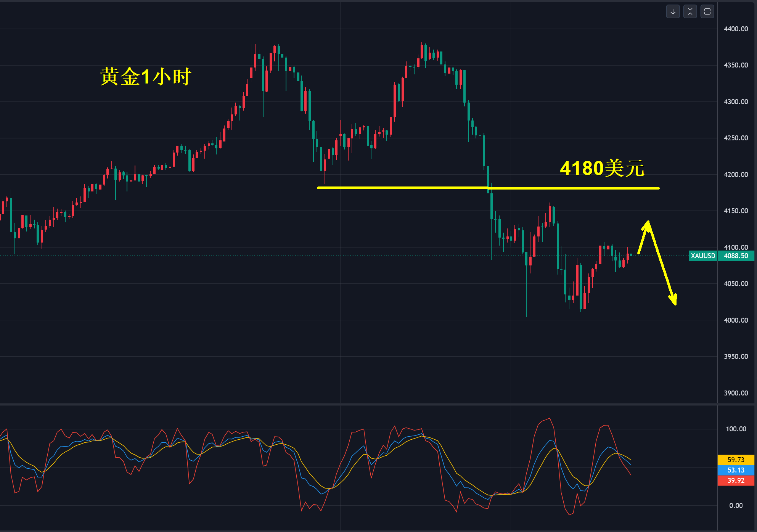The image size is (757, 532).
Task: Click the 4088.50 current price tag
Action: [736, 256]
